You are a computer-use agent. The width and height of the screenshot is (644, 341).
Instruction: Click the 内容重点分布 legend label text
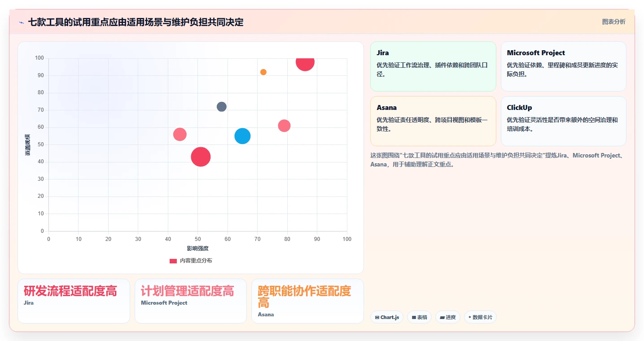click(196, 261)
